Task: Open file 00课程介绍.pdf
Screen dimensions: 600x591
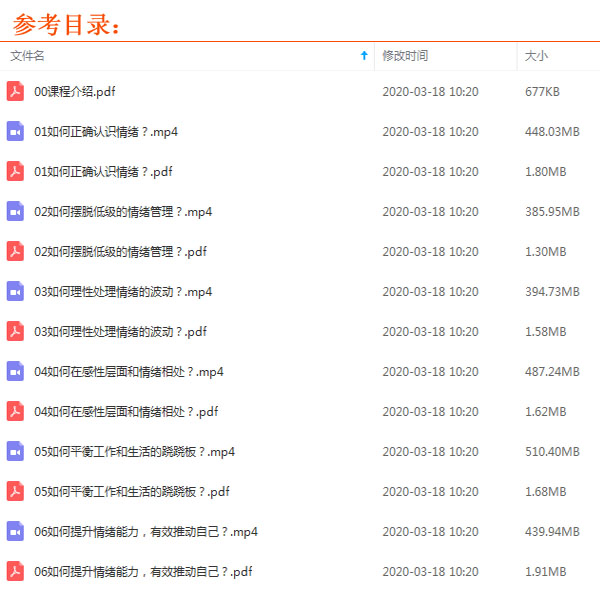Action: tap(75, 91)
